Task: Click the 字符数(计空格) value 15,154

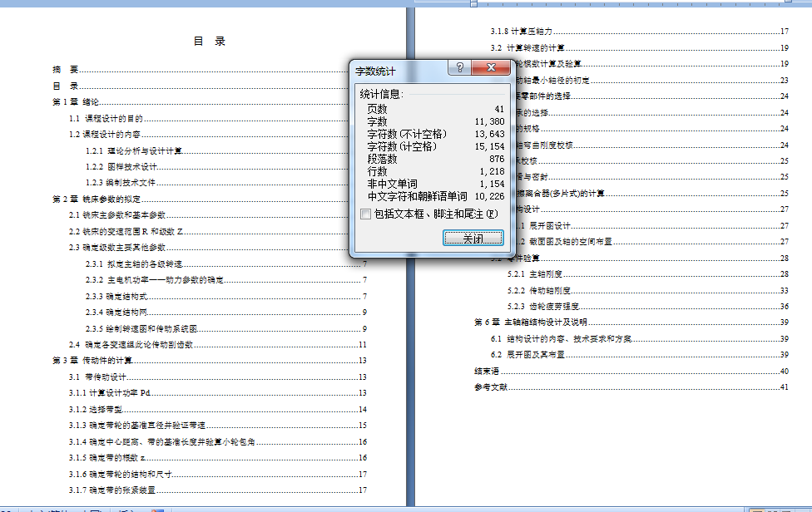Action: click(489, 147)
